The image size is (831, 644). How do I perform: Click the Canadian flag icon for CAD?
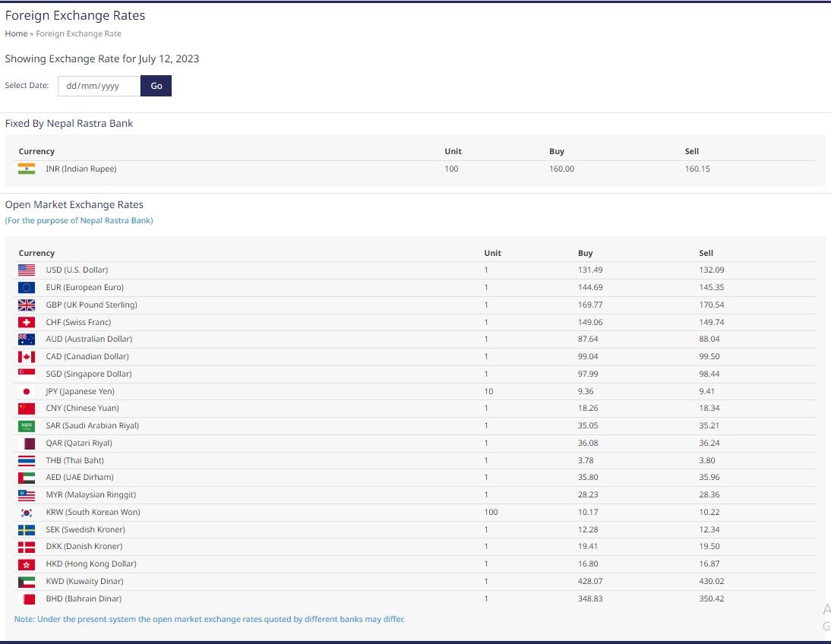[x=27, y=356]
